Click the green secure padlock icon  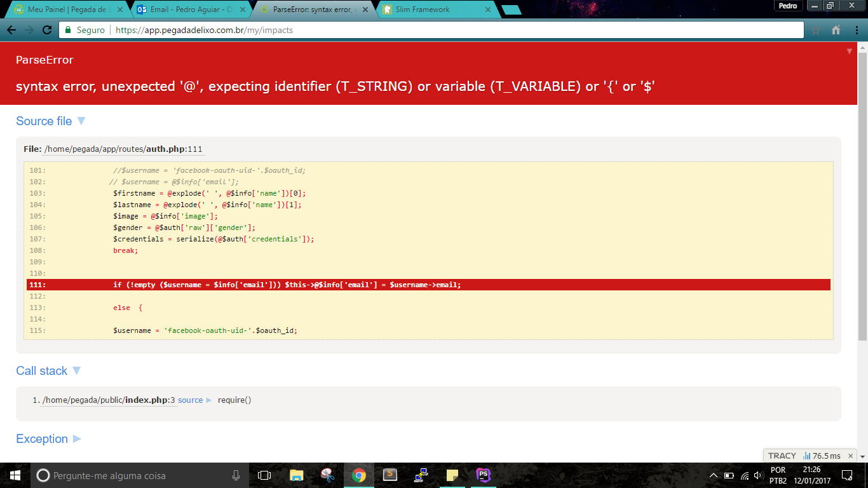(69, 30)
